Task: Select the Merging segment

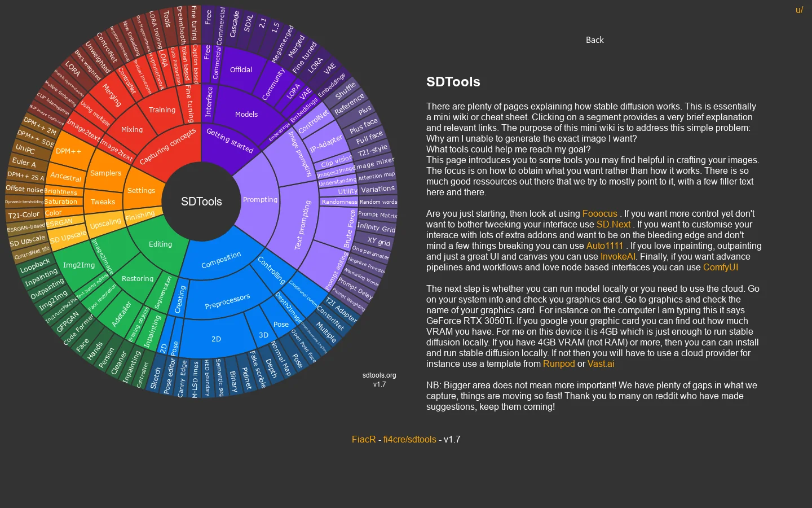Action: pos(112,95)
